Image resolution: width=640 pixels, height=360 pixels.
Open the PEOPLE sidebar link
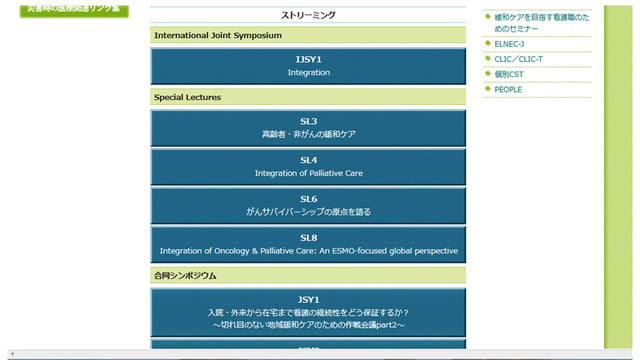(508, 89)
